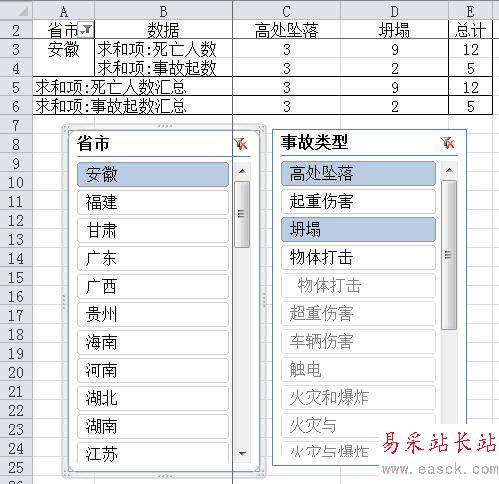Image resolution: width=499 pixels, height=484 pixels.
Task: Select 海南 in the 省市 slicer
Action: tap(153, 342)
